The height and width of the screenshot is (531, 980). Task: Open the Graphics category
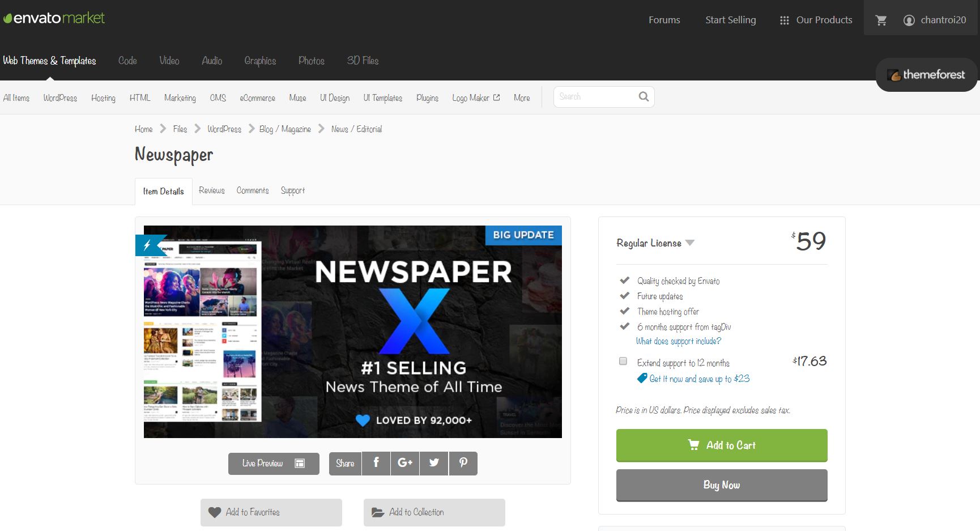click(x=260, y=61)
